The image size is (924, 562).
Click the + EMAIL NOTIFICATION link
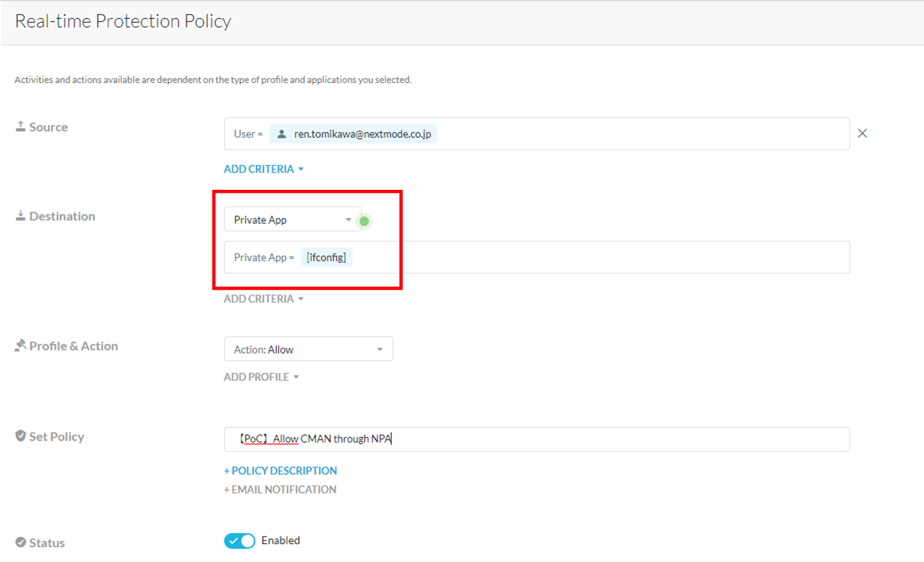pos(280,489)
